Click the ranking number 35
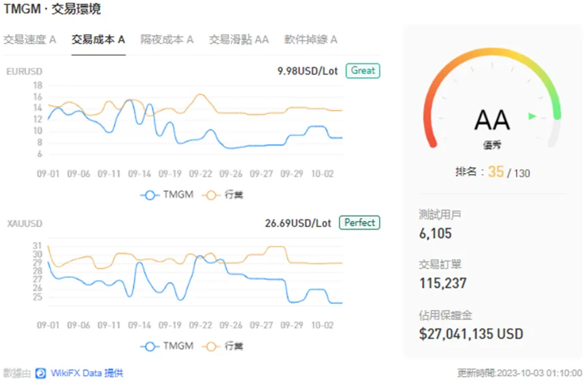This screenshot has height=382, width=588. pos(495,172)
